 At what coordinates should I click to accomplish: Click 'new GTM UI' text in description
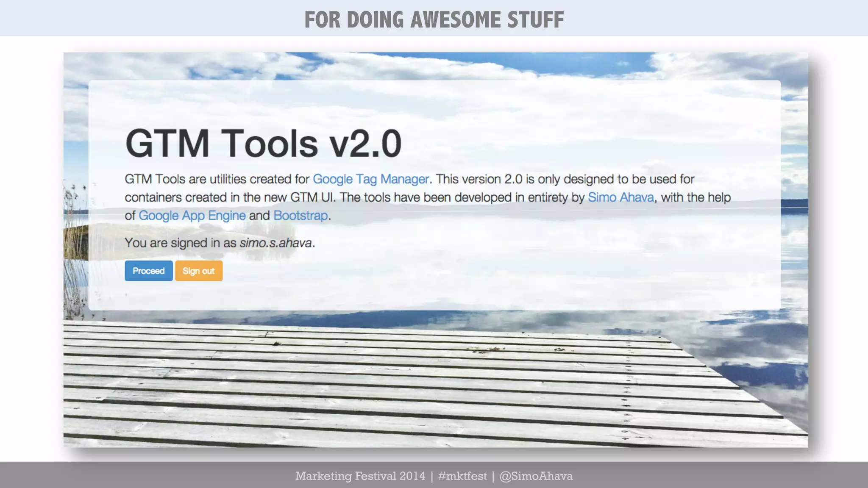click(x=299, y=197)
